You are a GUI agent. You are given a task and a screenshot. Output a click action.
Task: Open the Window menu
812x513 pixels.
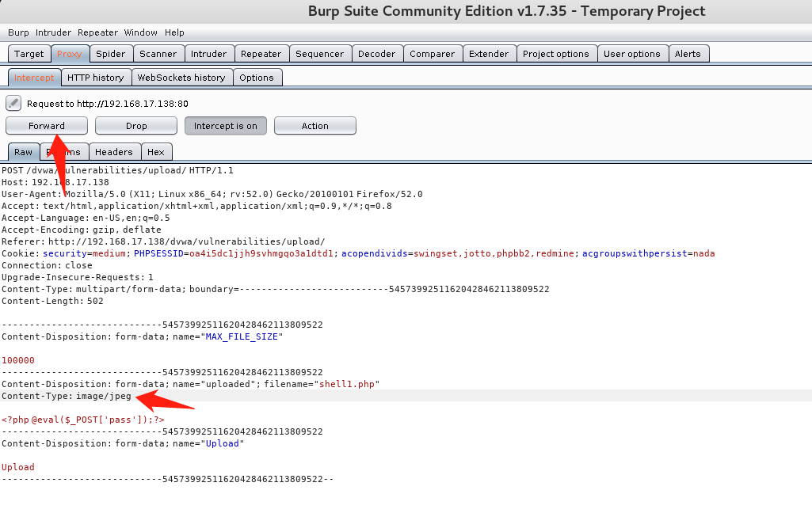(x=141, y=32)
